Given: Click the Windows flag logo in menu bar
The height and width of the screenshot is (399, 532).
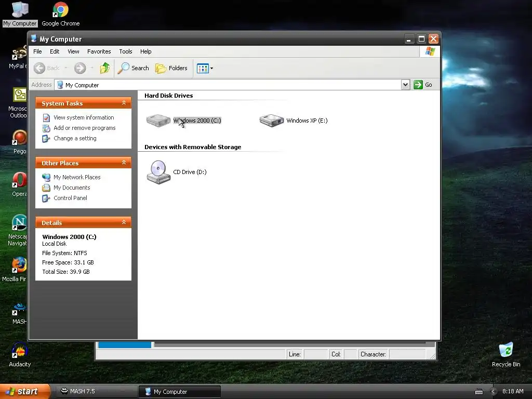Looking at the screenshot, I should click(430, 51).
